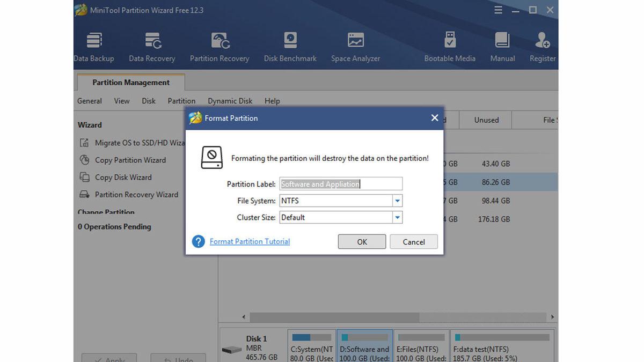
Task: Open the Dynamic Disk menu
Action: [x=230, y=101]
